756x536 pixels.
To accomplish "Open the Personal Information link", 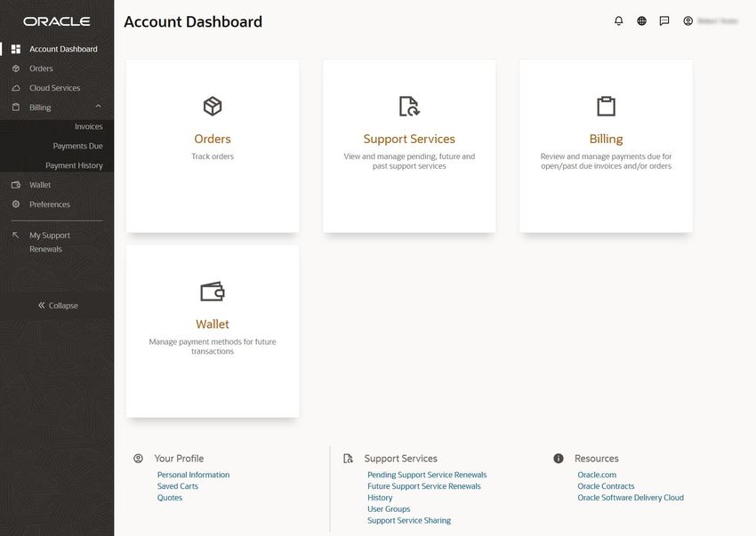I will [193, 475].
